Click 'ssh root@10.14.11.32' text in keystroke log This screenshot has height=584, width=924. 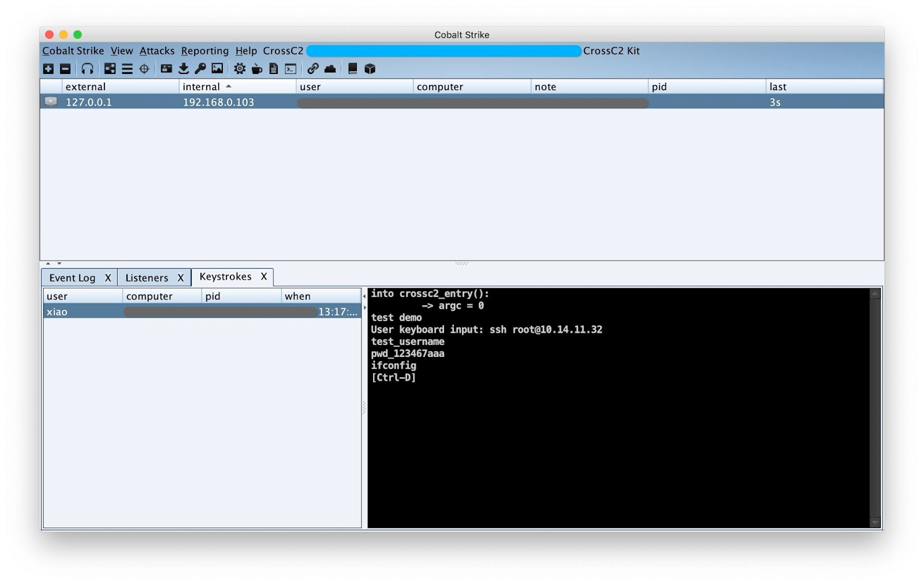[x=546, y=330]
